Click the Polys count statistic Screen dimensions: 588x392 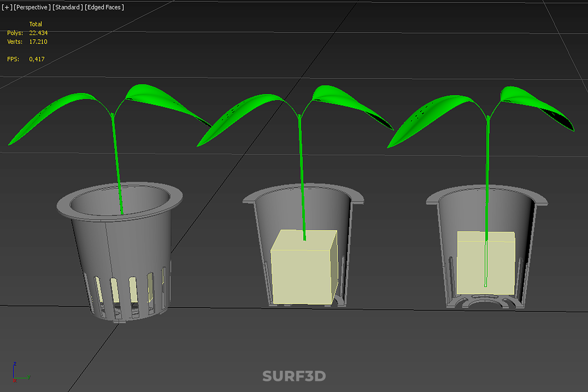[x=38, y=33]
